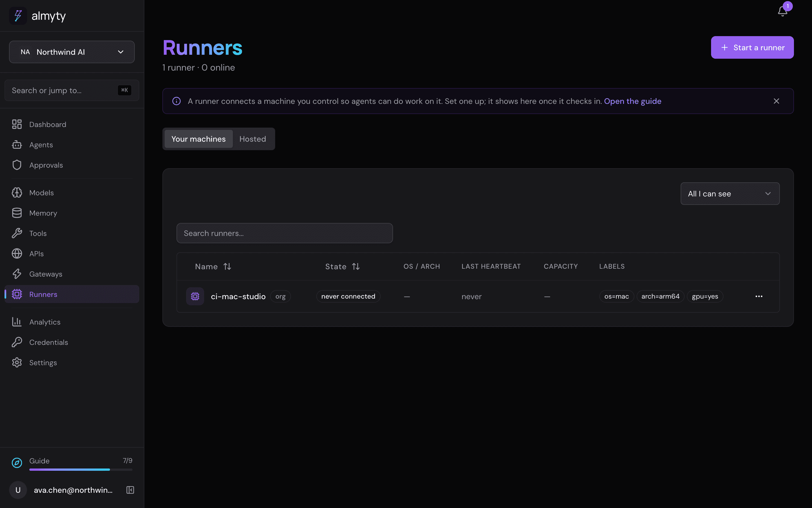Screen dimensions: 812x508
Task: Click the Guide compass icon
Action: (17, 463)
